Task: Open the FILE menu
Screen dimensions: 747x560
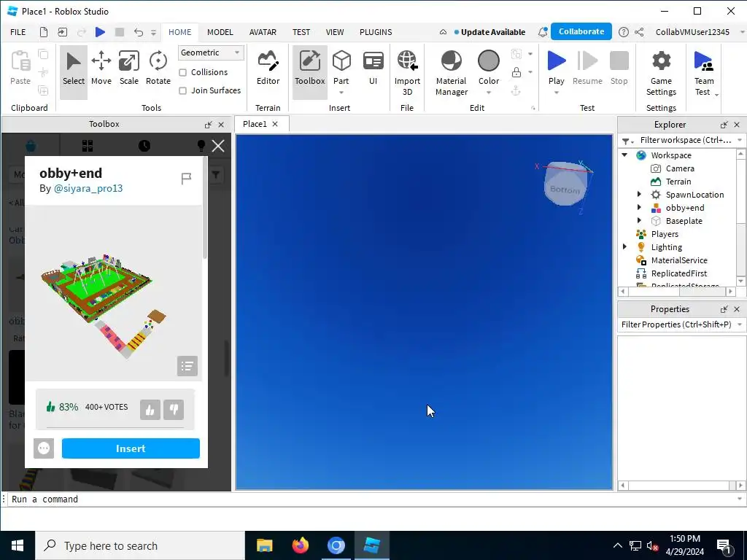Action: (x=18, y=32)
